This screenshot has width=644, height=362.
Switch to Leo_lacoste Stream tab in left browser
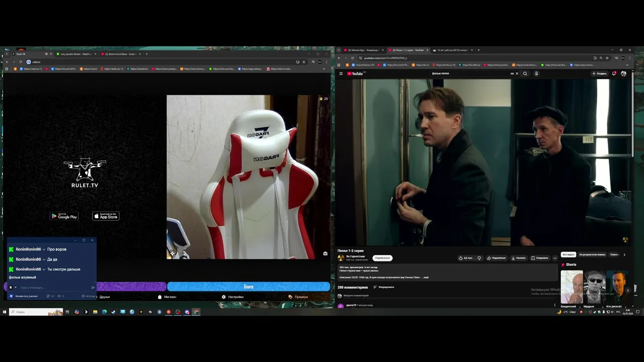tap(75, 54)
